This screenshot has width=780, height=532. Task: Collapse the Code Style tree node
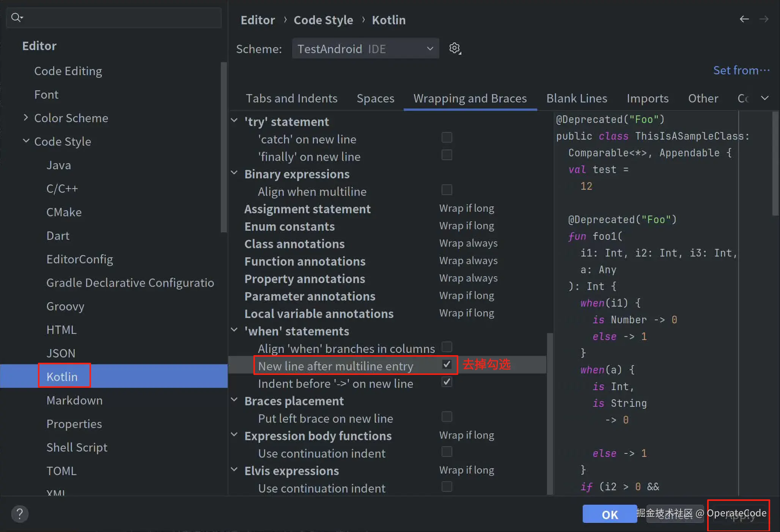[26, 141]
